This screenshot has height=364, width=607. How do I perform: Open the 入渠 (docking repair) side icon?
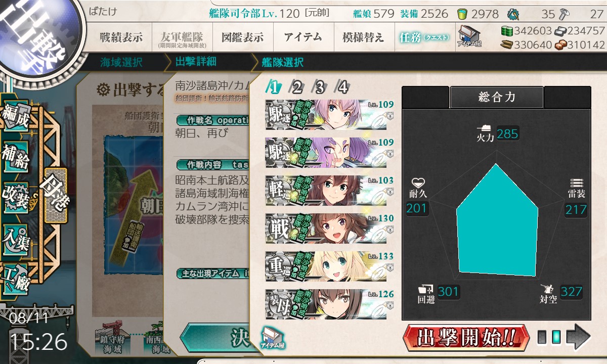point(16,236)
